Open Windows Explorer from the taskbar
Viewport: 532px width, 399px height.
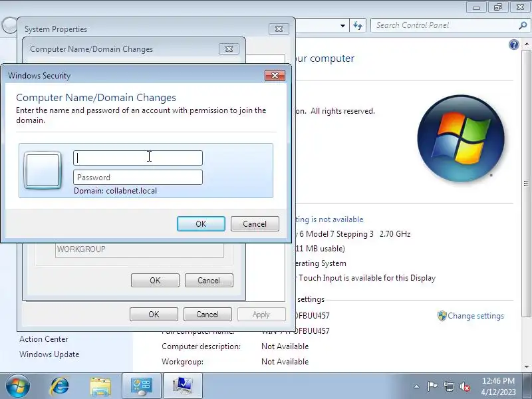(x=100, y=386)
